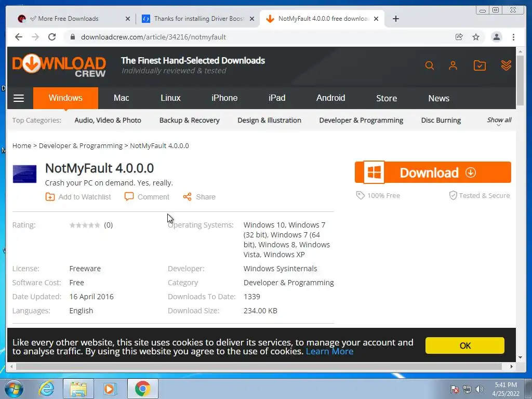Click the orange stacked chevrons header icon
This screenshot has height=399, width=532.
pos(506,65)
